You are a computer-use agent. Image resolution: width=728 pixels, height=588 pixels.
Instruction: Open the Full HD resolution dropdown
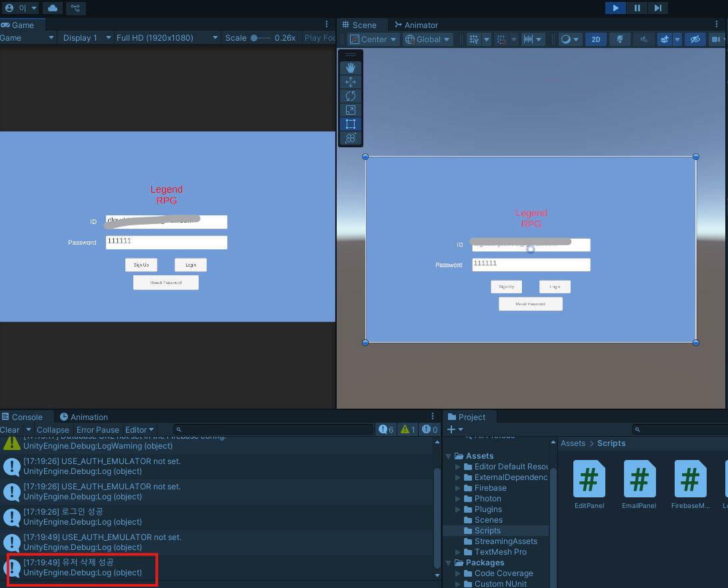(167, 37)
